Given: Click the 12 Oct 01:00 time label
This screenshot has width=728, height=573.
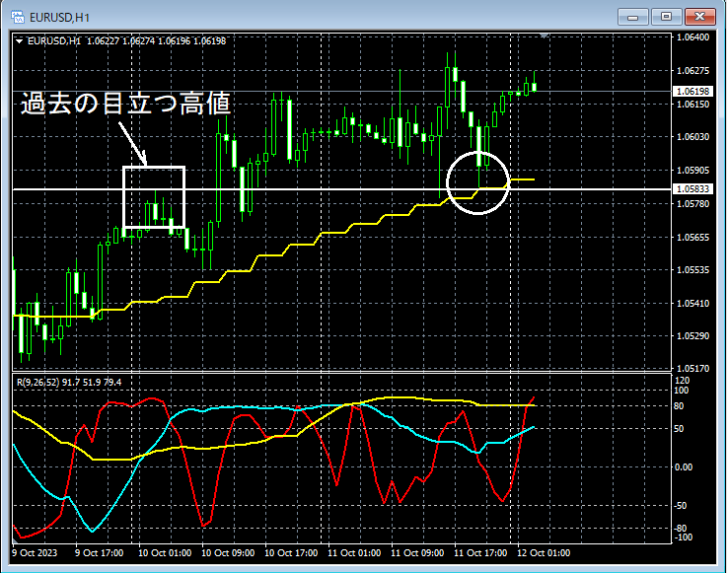Looking at the screenshot, I should pyautogui.click(x=544, y=553).
